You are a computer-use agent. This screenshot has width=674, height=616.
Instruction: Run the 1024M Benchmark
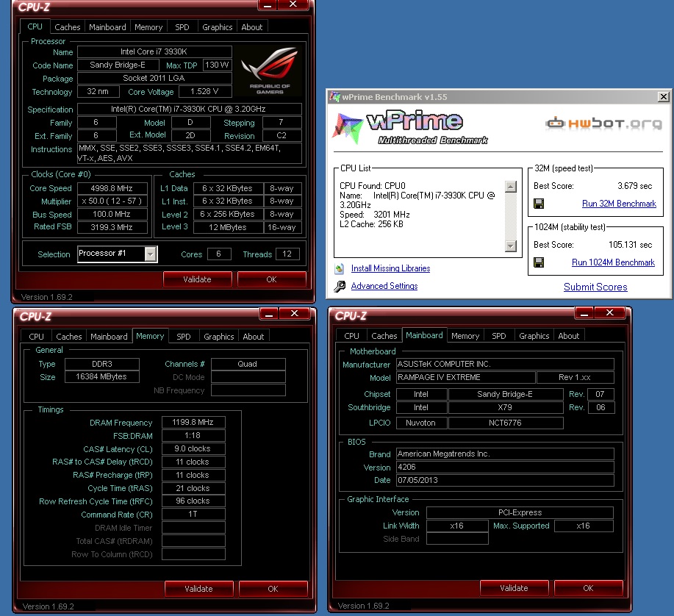pos(613,262)
